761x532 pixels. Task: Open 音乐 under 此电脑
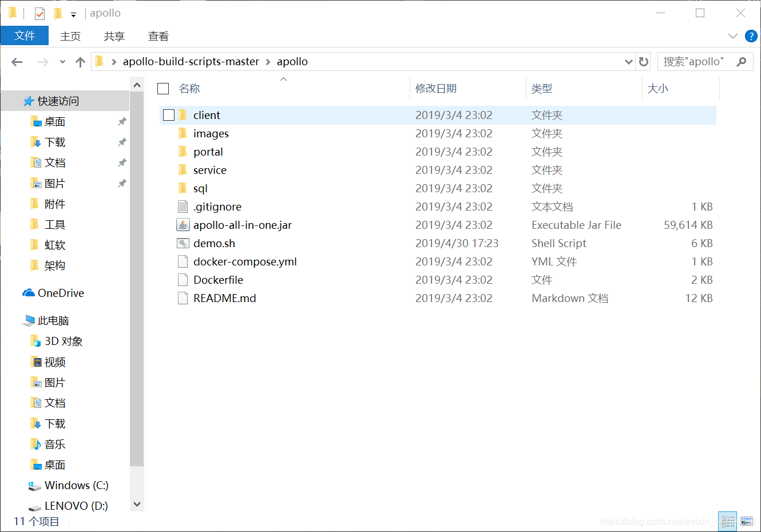(55, 444)
